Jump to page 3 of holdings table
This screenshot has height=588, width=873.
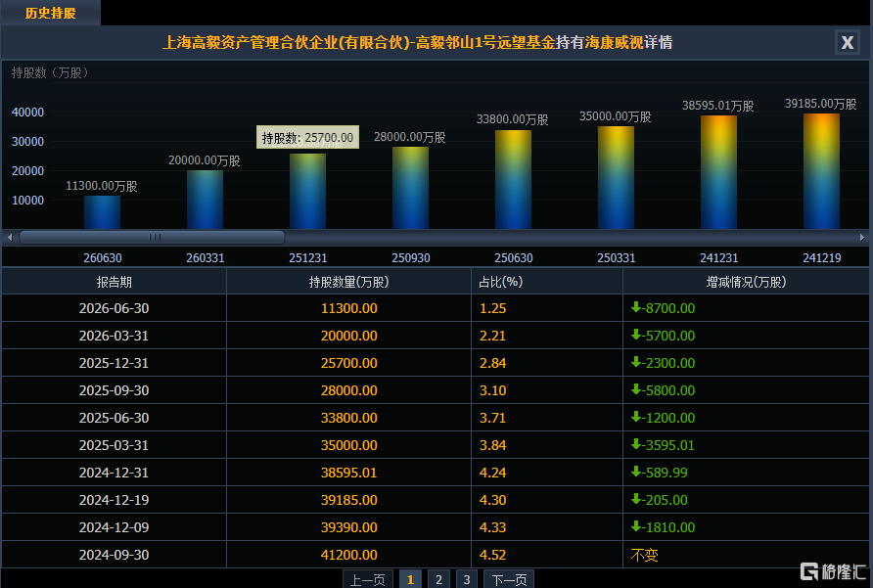click(467, 579)
